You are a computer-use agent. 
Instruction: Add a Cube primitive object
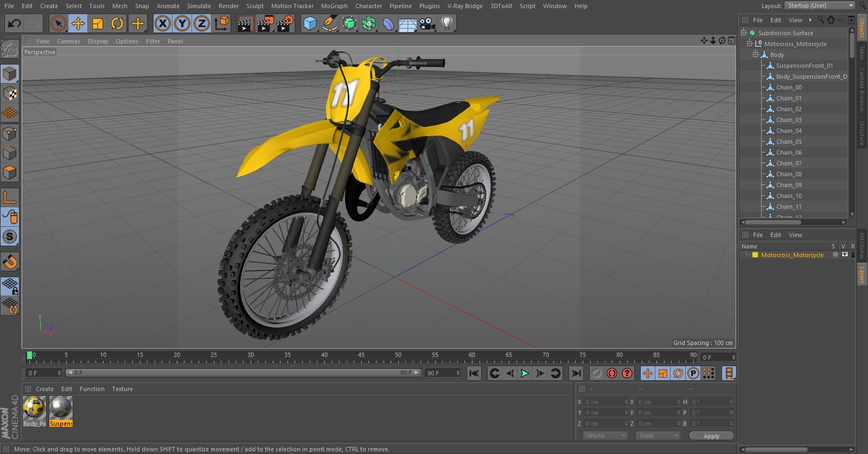310,23
